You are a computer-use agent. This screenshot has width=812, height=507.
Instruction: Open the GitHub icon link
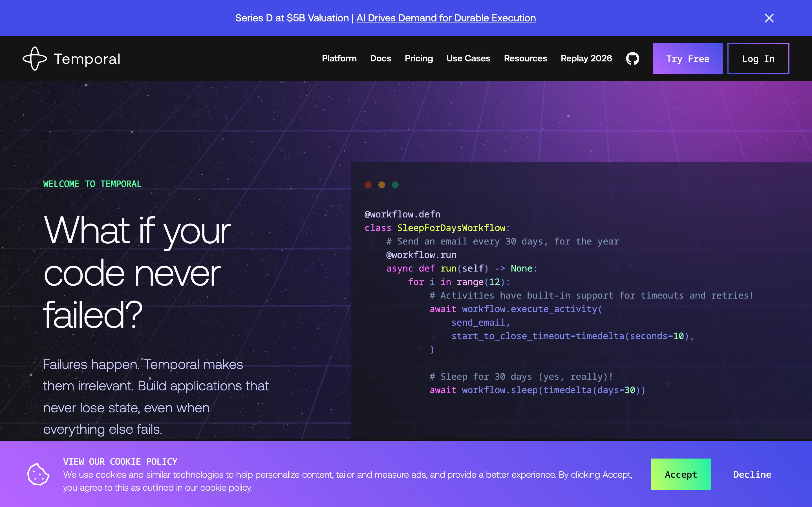tap(632, 59)
